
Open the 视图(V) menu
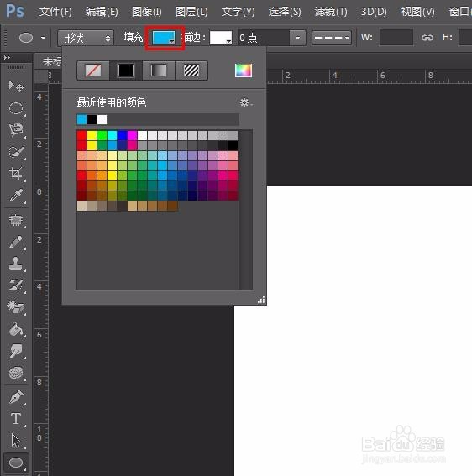pyautogui.click(x=417, y=12)
